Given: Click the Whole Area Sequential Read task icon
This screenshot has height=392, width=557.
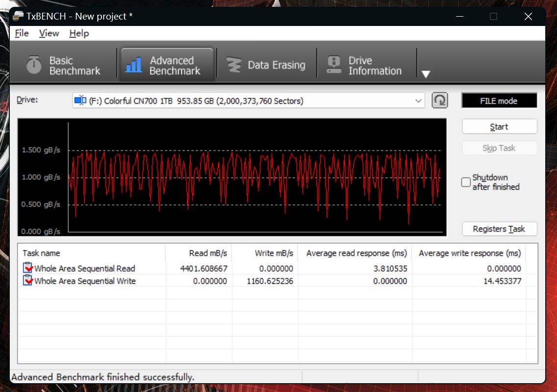Looking at the screenshot, I should pos(28,268).
